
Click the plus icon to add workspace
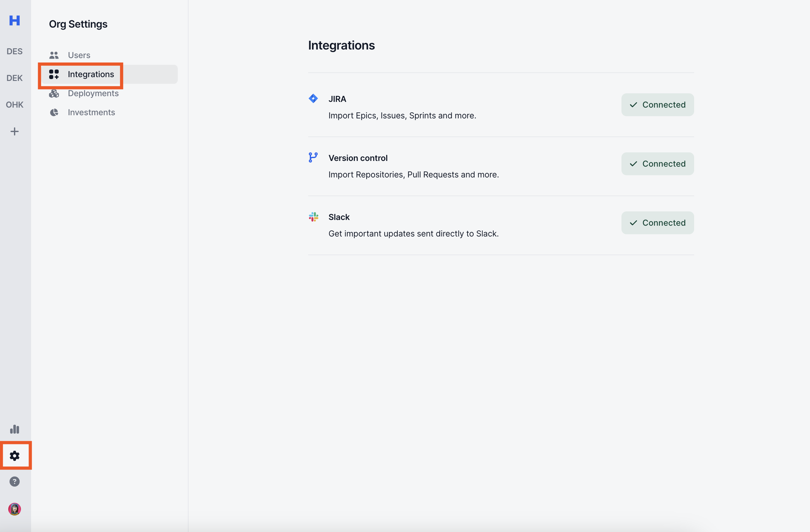(x=14, y=131)
